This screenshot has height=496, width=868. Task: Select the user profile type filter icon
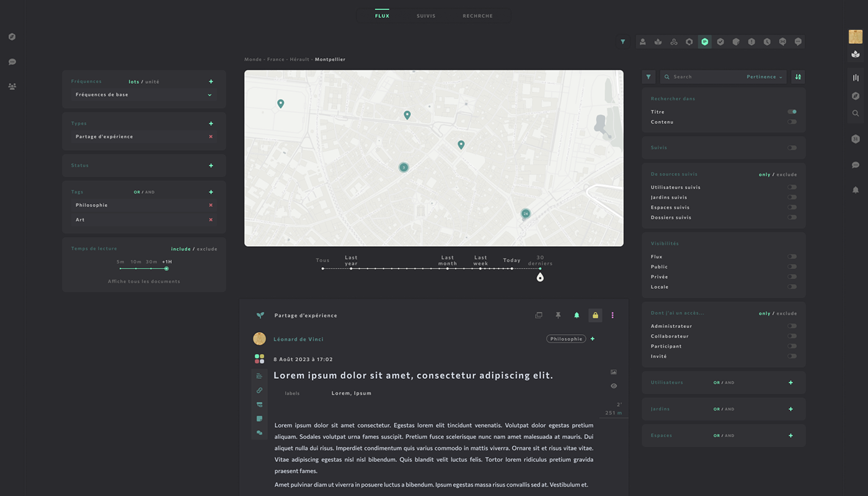point(643,42)
